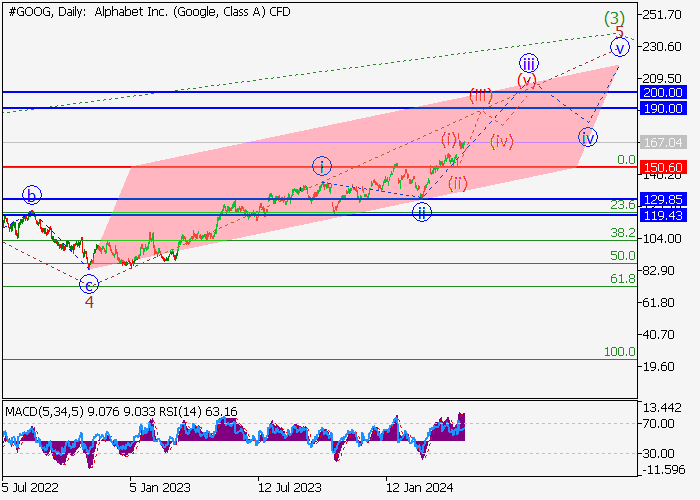Screen dimensions: 700x500
Task: Click the red '(ii)' subwave label
Action: pos(458,183)
